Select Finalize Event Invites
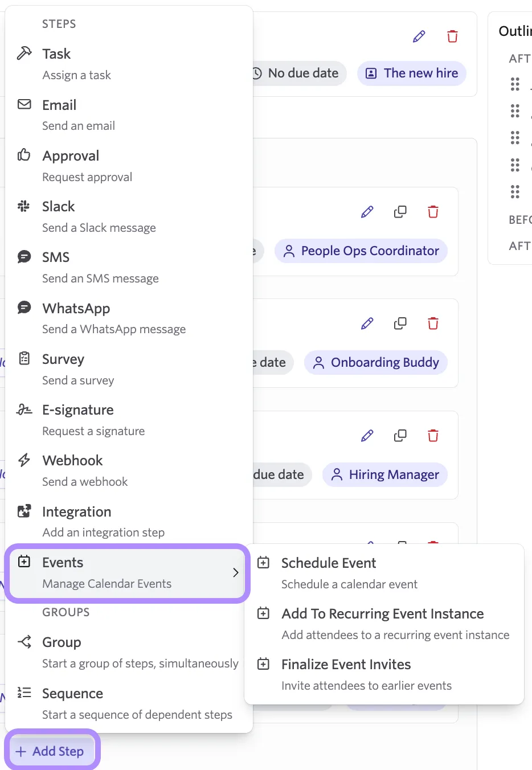The height and width of the screenshot is (770, 532). click(384, 674)
